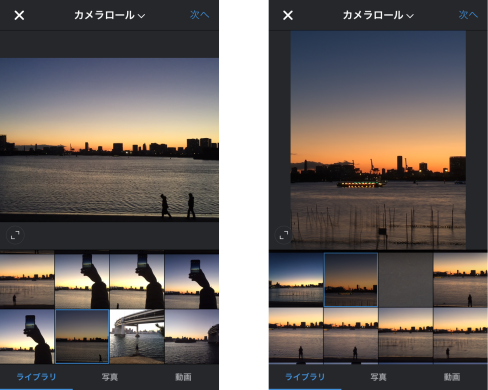Close the right screen with the X icon

point(288,15)
